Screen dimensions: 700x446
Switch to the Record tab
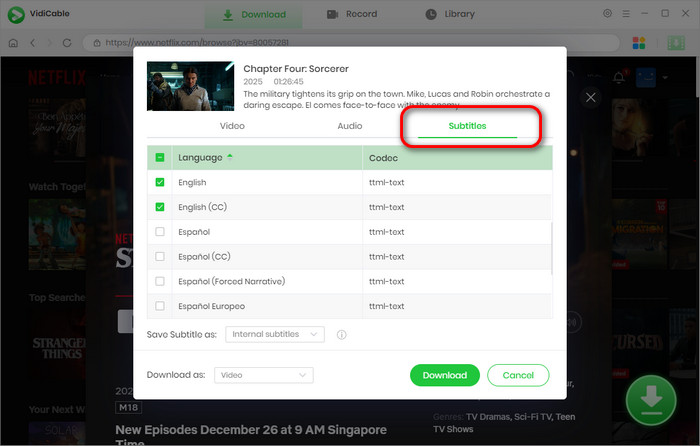[352, 14]
